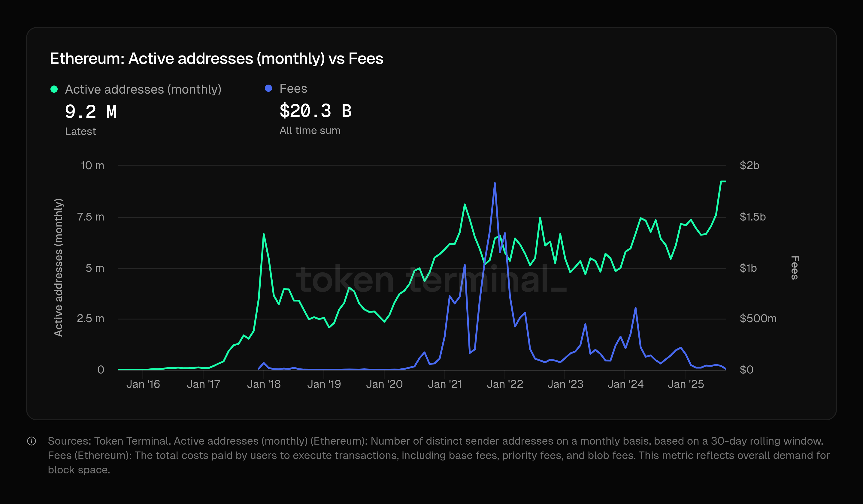This screenshot has width=863, height=504.
Task: Click the 'Latest' caption under the green legend value
Action: (x=80, y=131)
